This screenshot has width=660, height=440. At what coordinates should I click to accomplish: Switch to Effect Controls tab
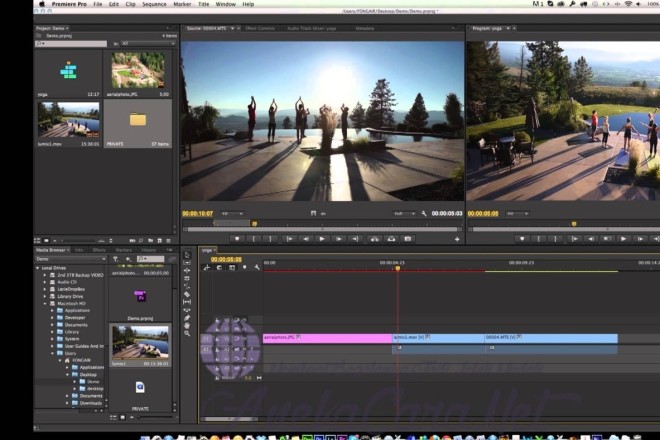pos(260,29)
